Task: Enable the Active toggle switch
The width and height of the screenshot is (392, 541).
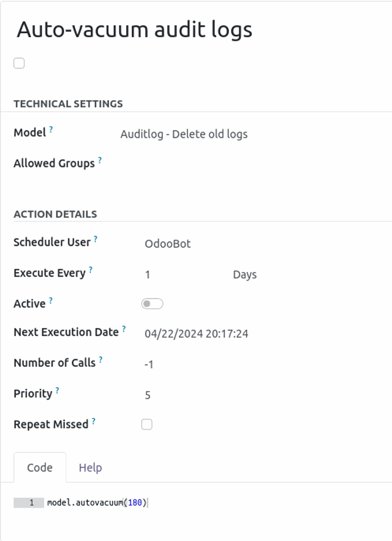Action: tap(152, 304)
